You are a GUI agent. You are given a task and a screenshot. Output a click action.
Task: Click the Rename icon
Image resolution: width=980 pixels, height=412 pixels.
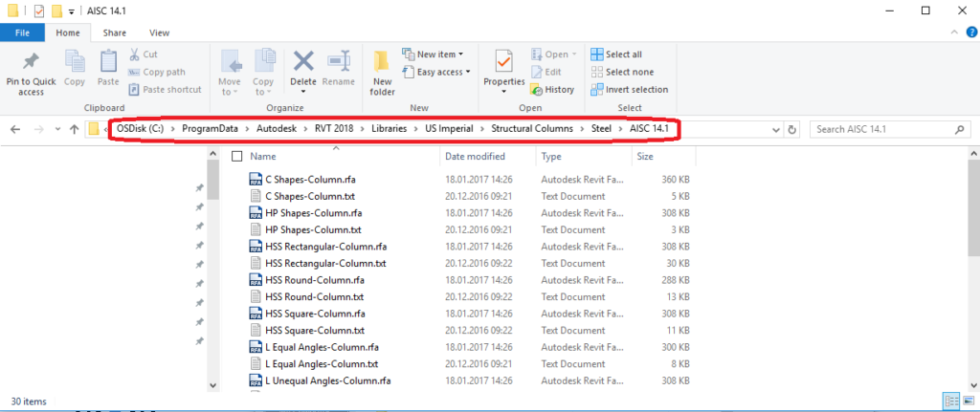[x=338, y=62]
